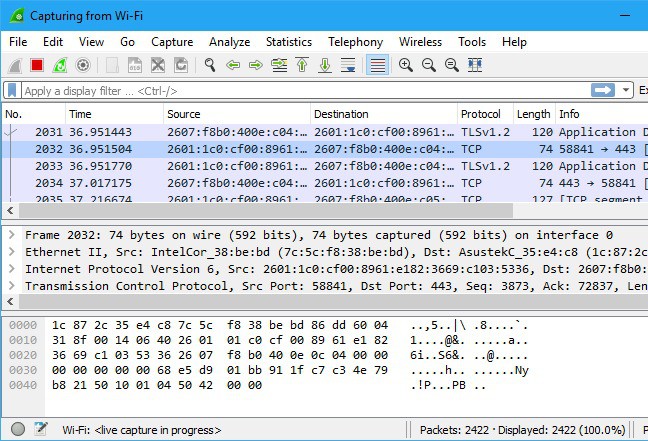Click the reload capture file icon

point(181,65)
